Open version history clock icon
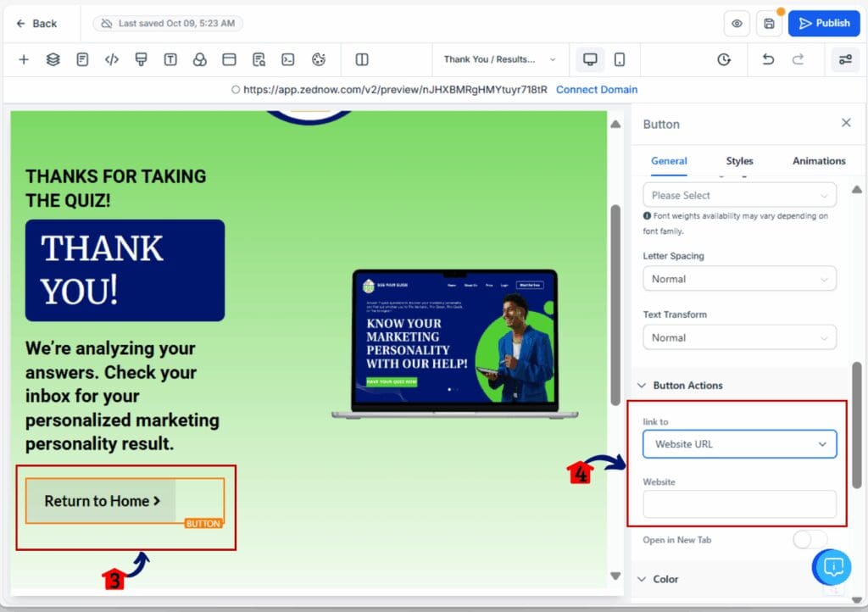The width and height of the screenshot is (868, 612). coord(724,59)
